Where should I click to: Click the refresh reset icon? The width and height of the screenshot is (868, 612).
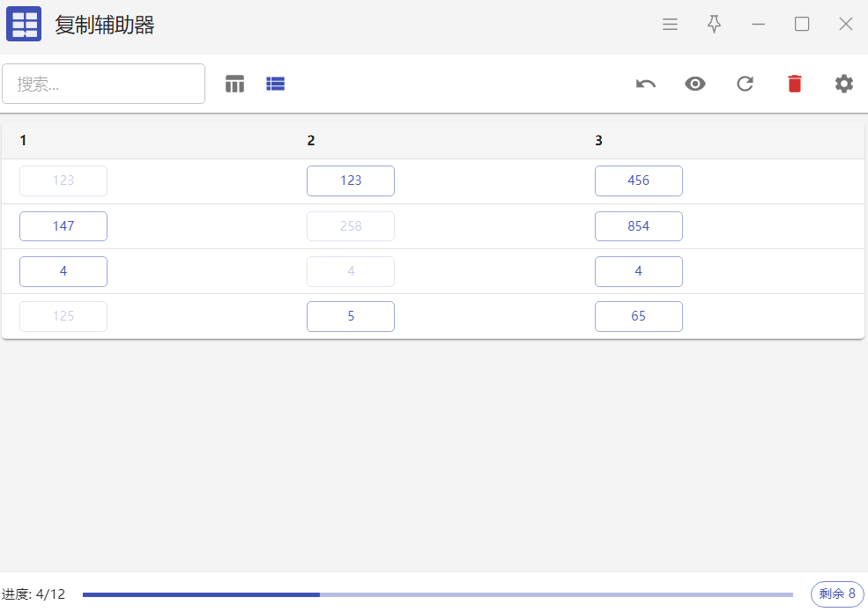coord(746,84)
